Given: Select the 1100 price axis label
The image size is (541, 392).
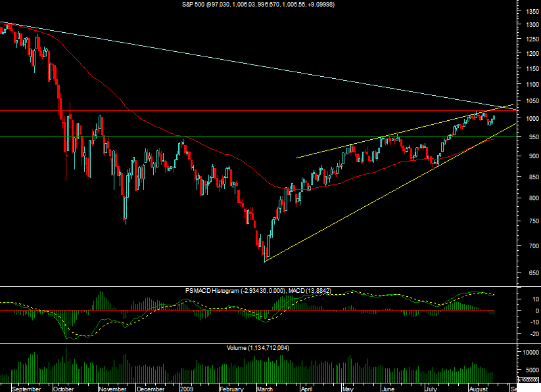Looking at the screenshot, I should pos(532,84).
